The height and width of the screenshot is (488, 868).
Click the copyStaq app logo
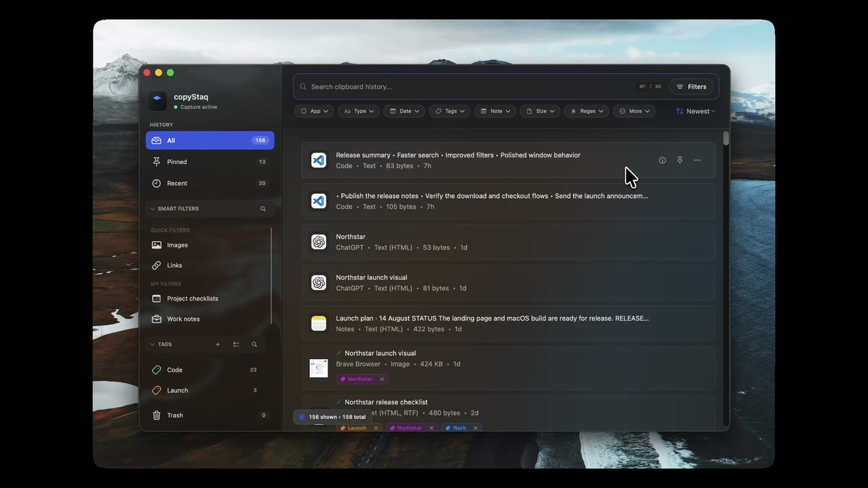click(x=157, y=100)
